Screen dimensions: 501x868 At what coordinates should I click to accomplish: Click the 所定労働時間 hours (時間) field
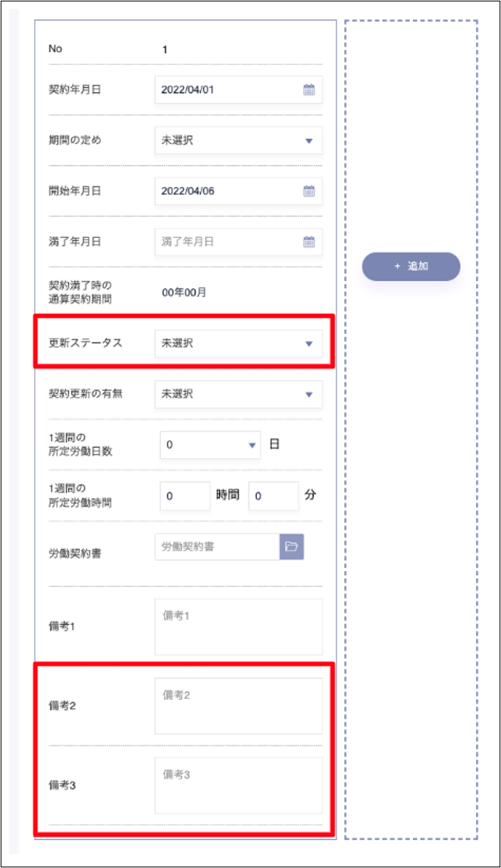click(x=185, y=496)
